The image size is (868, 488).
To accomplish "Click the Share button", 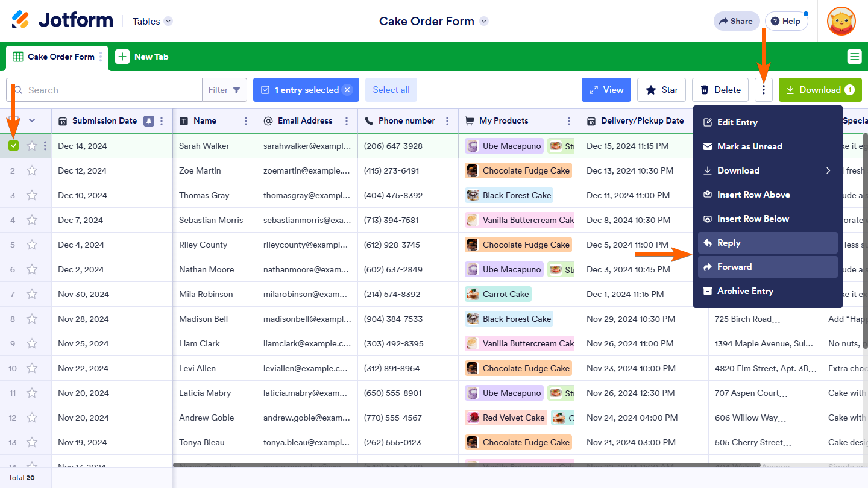I will (735, 21).
